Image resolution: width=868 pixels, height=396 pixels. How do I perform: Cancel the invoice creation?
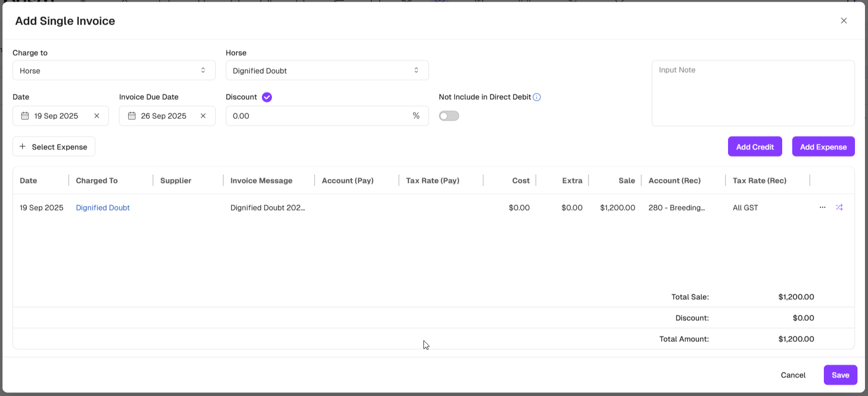793,375
